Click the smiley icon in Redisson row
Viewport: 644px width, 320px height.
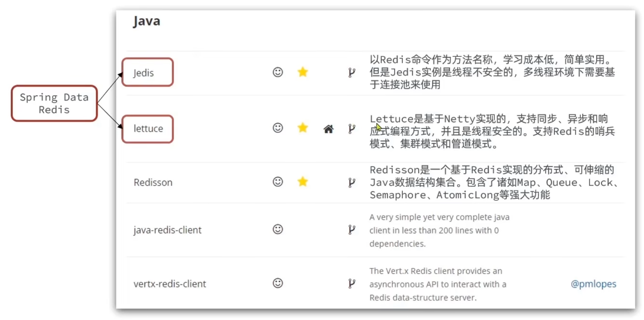point(278,182)
